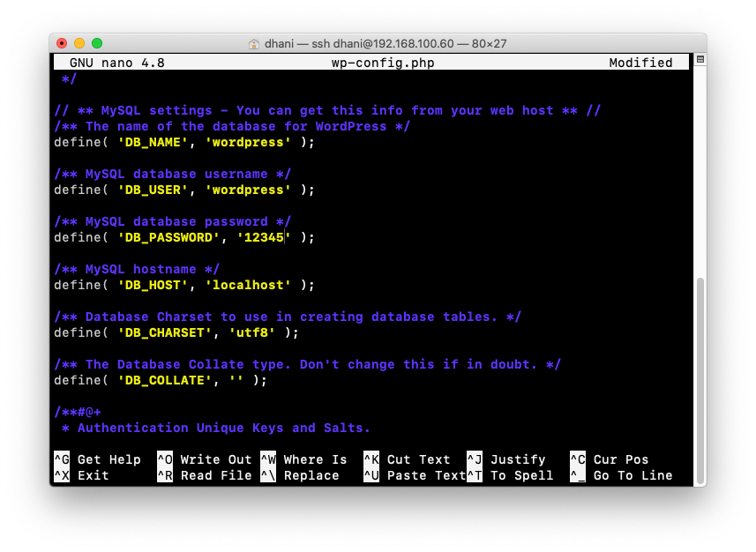This screenshot has height=552, width=756.
Task: Click the ^R Read File shortcut
Action: 205,475
